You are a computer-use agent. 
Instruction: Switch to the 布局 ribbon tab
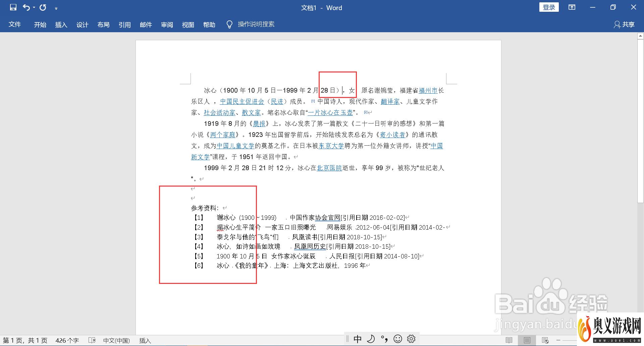click(x=104, y=24)
